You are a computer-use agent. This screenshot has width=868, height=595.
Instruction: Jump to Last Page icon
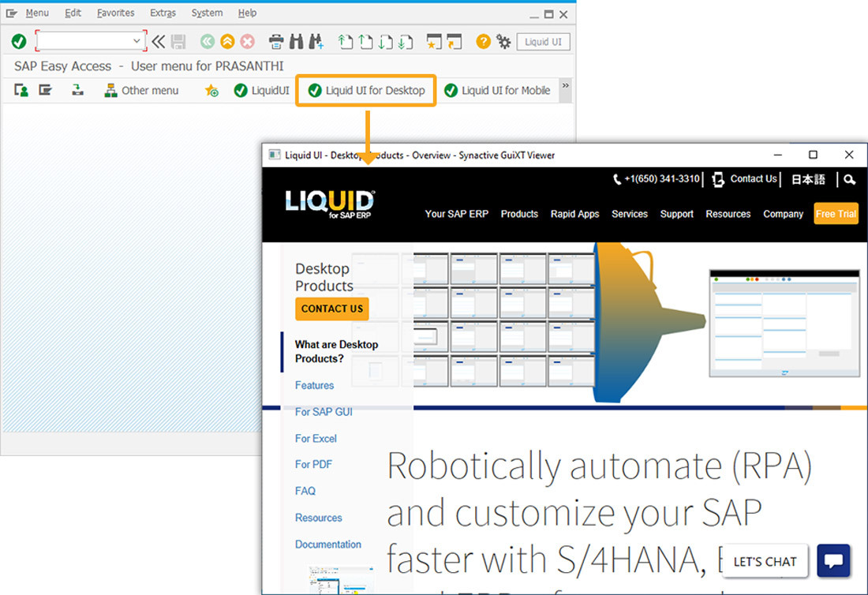click(x=406, y=42)
